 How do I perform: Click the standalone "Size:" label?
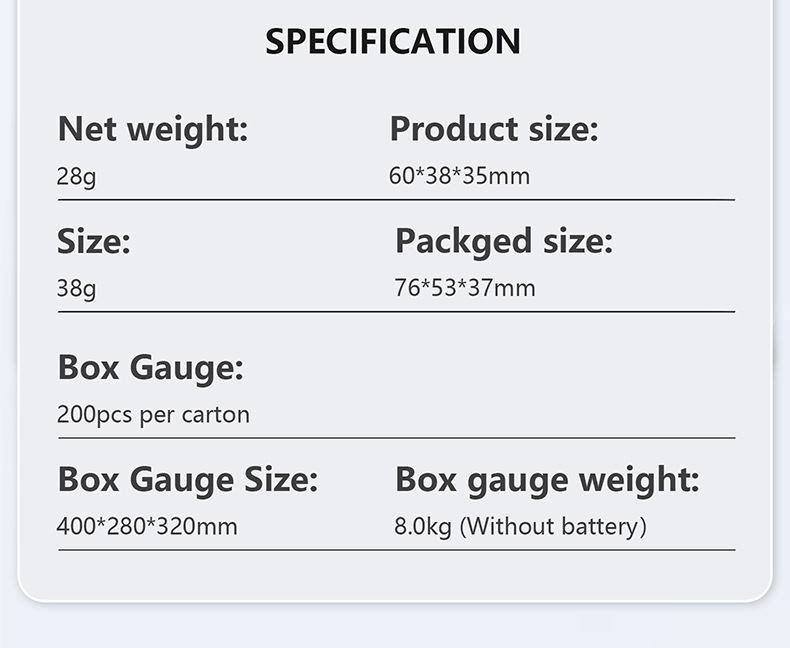93,241
